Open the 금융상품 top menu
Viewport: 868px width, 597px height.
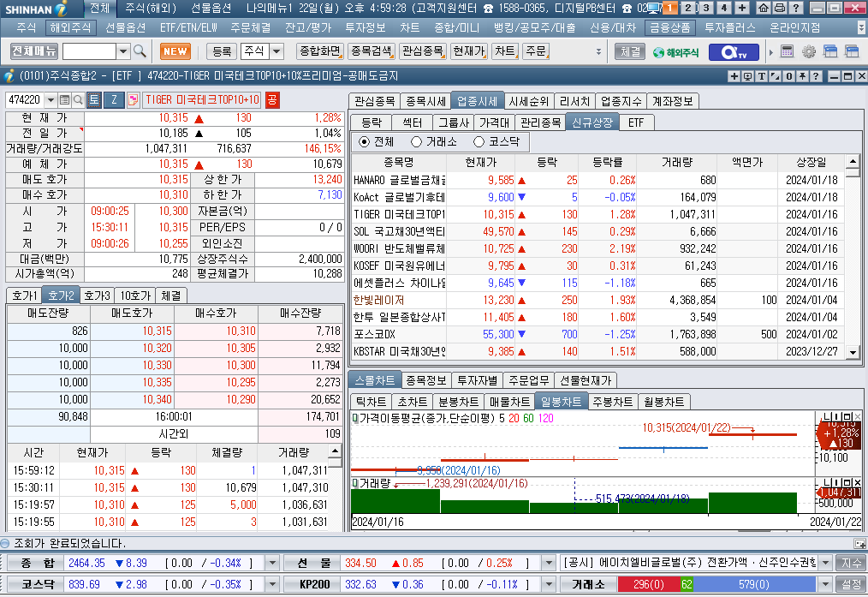(x=669, y=27)
